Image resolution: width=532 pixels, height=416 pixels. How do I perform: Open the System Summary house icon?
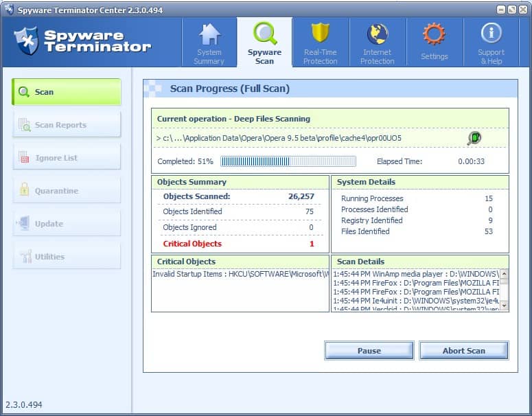click(209, 34)
